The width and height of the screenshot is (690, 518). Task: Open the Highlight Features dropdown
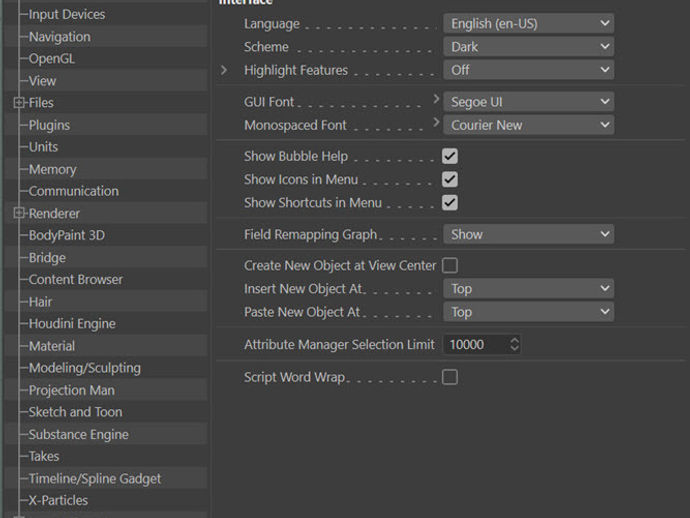click(x=529, y=70)
